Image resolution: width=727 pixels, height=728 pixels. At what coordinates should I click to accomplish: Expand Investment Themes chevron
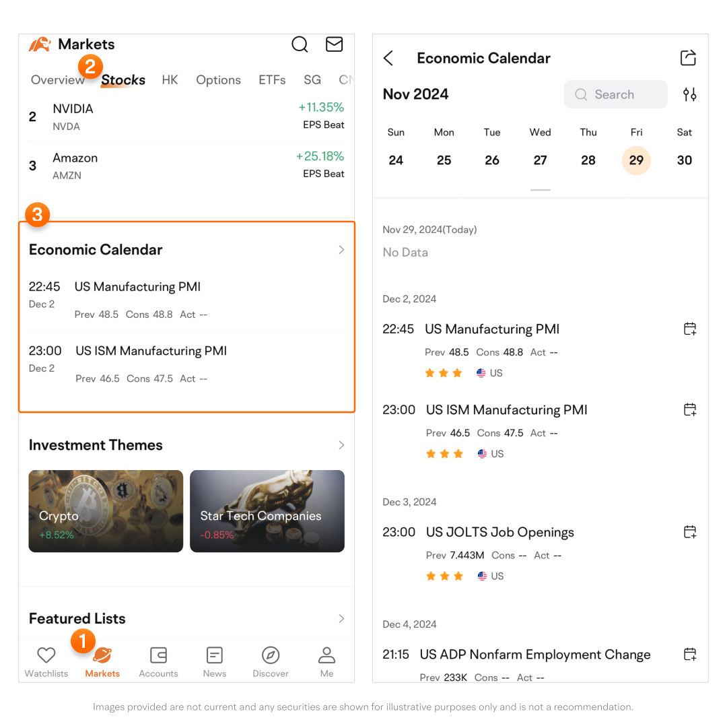click(341, 444)
